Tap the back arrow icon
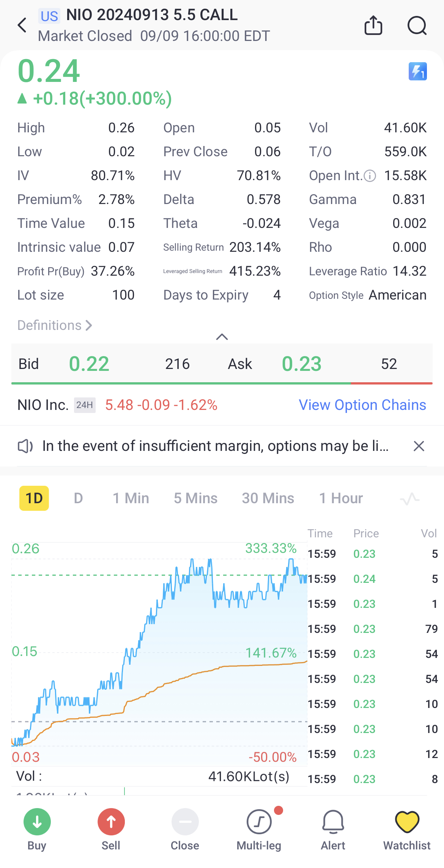This screenshot has width=444, height=868. 22,25
